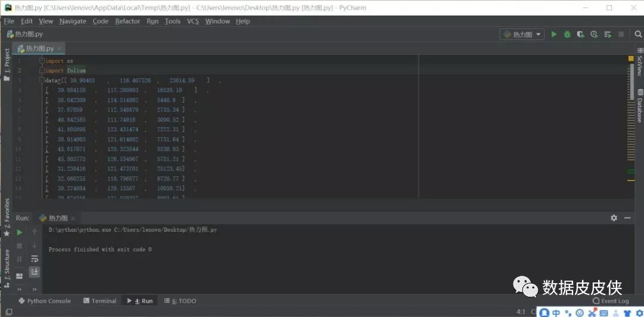Toggle scroll to end in Run console
Screen dimensions: 644x317
pos(35,272)
